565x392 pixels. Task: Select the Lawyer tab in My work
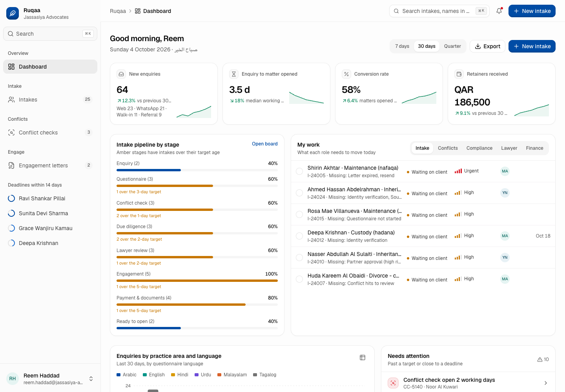pos(509,148)
